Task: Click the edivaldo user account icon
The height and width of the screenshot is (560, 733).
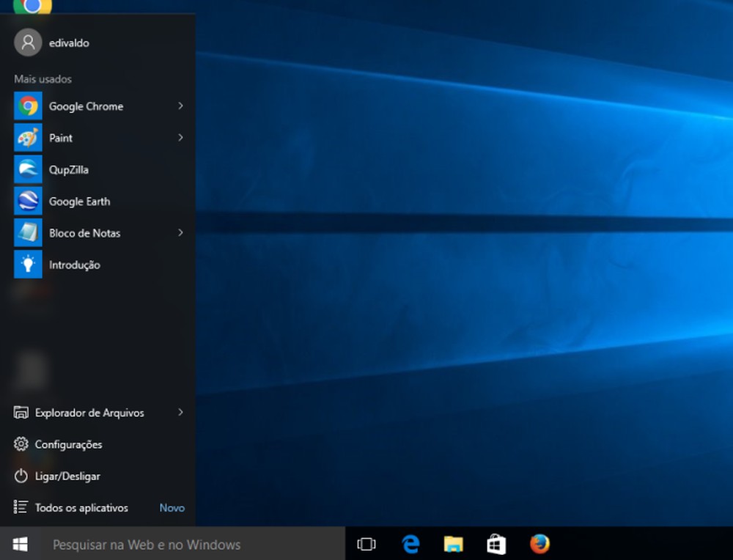Action: click(x=27, y=43)
